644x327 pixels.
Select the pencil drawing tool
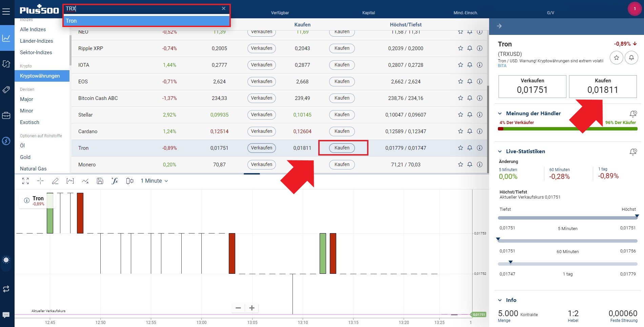pos(55,181)
